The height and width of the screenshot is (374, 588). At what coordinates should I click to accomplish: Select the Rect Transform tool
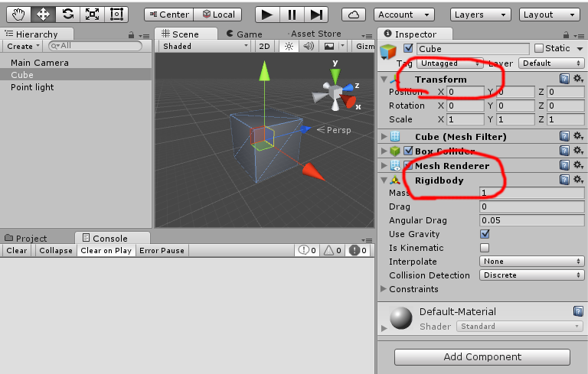click(116, 15)
